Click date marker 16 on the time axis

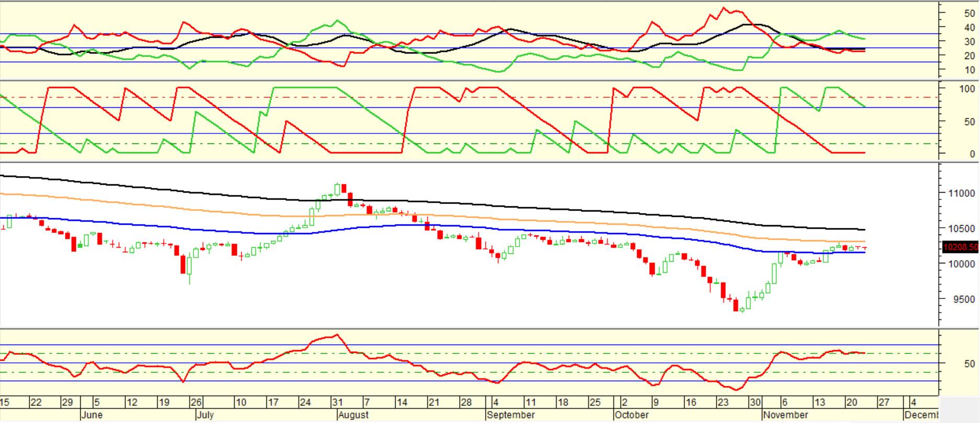pyautogui.click(x=691, y=403)
